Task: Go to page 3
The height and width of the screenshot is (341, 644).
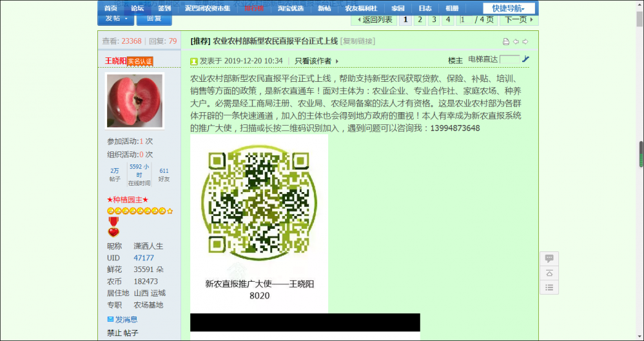Action: [434, 20]
